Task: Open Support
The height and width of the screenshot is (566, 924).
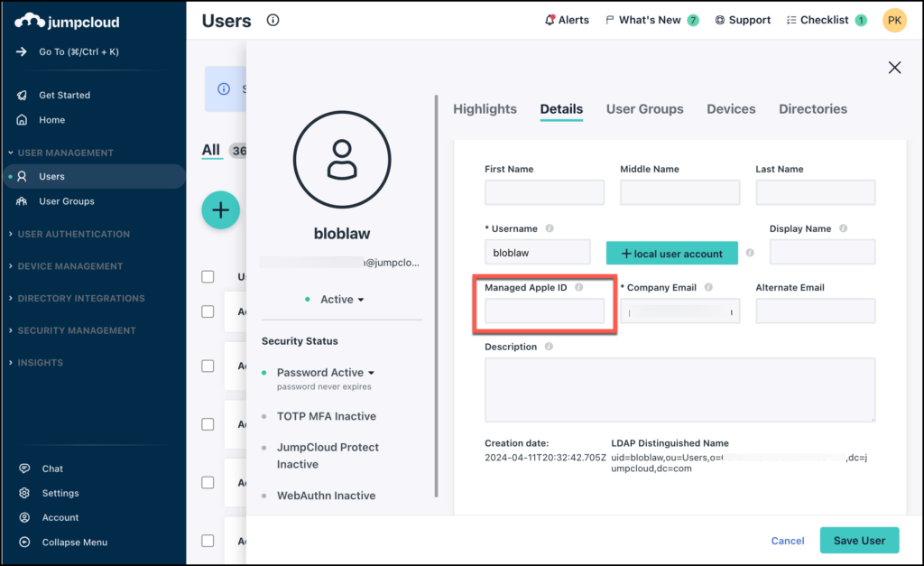Action: coord(743,20)
